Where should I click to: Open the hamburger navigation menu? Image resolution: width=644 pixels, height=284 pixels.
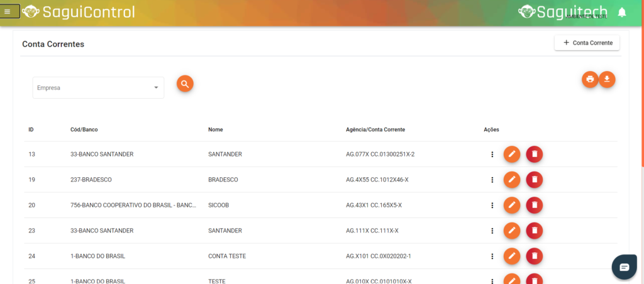pyautogui.click(x=8, y=11)
